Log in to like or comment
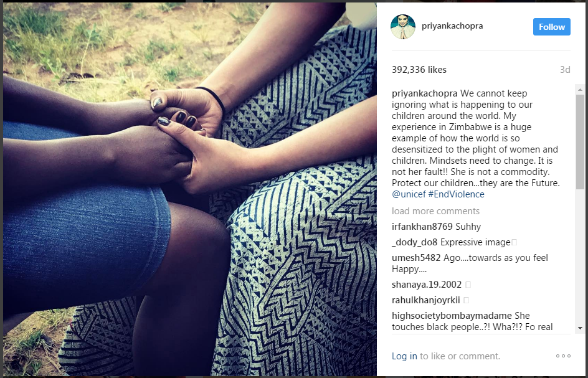The height and width of the screenshot is (378, 588). 404,356
